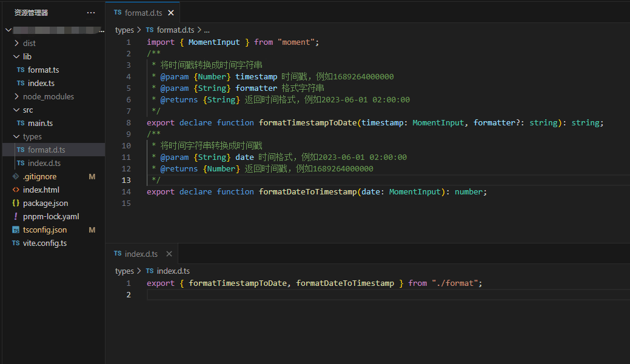Expand the dist folder

click(16, 43)
